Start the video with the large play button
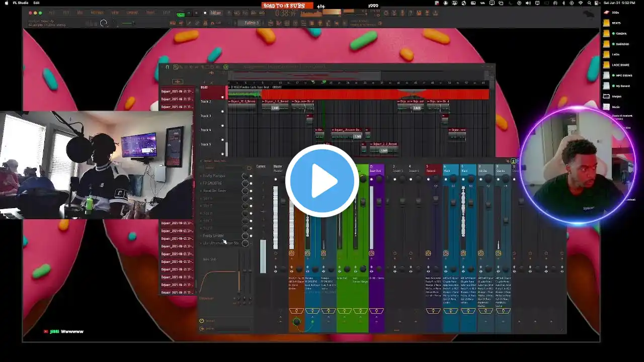The image size is (644, 362). [x=322, y=181]
